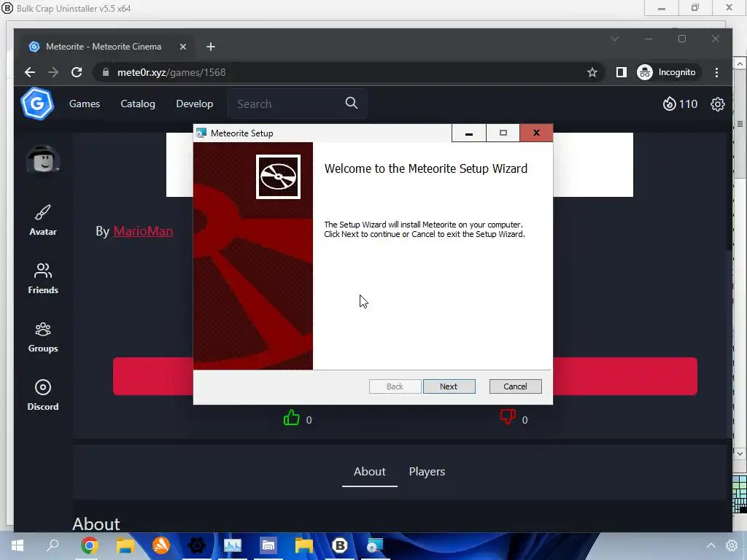Close the Meteorite Cinema tab
Image resolution: width=747 pixels, height=560 pixels.
[x=183, y=47]
